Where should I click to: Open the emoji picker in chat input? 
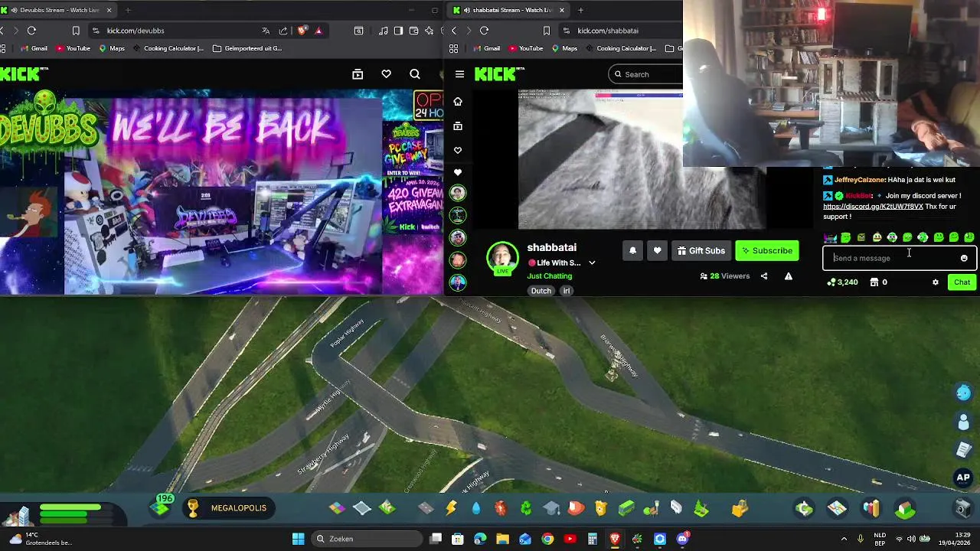pyautogui.click(x=964, y=258)
